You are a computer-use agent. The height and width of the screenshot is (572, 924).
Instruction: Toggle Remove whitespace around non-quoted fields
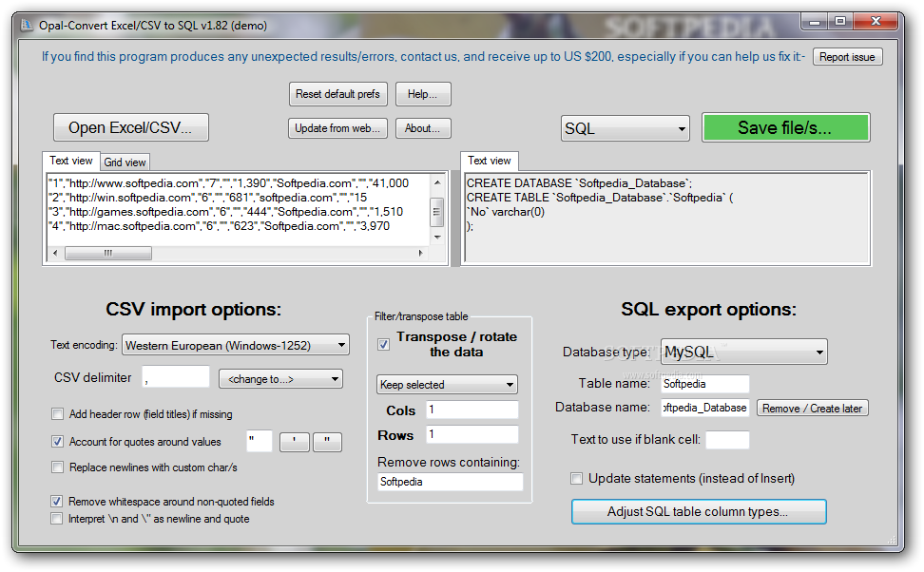57,502
